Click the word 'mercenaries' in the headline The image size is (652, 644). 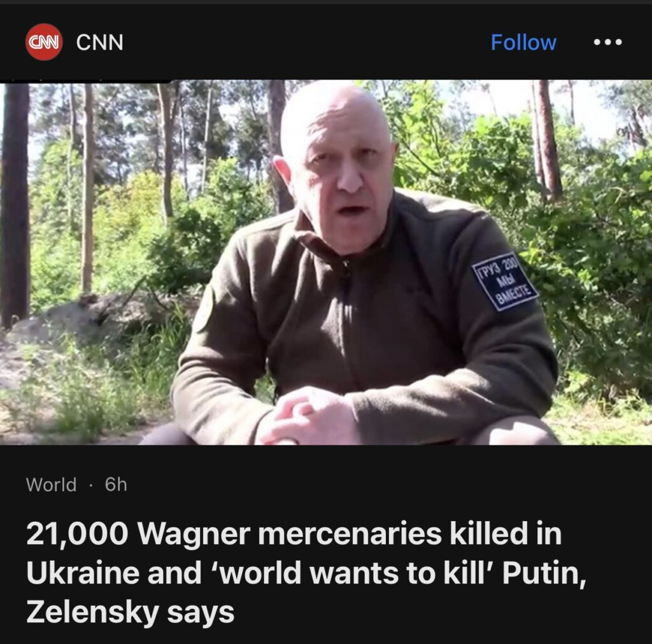click(350, 534)
